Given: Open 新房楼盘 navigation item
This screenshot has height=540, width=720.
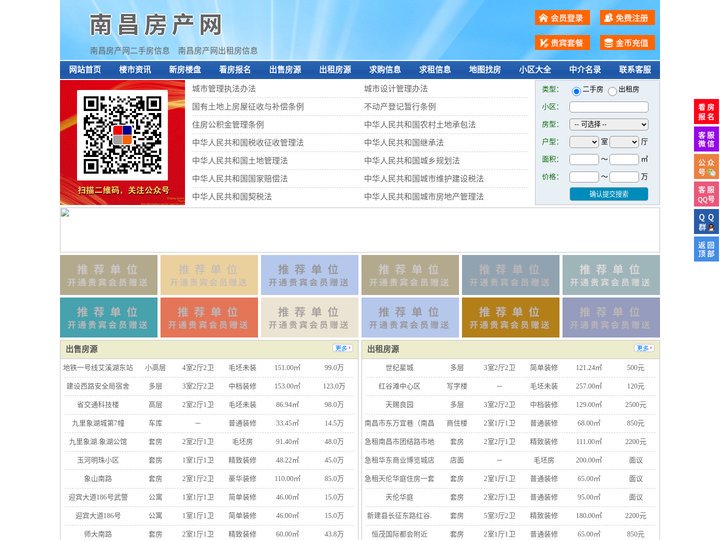Looking at the screenshot, I should 185,70.
